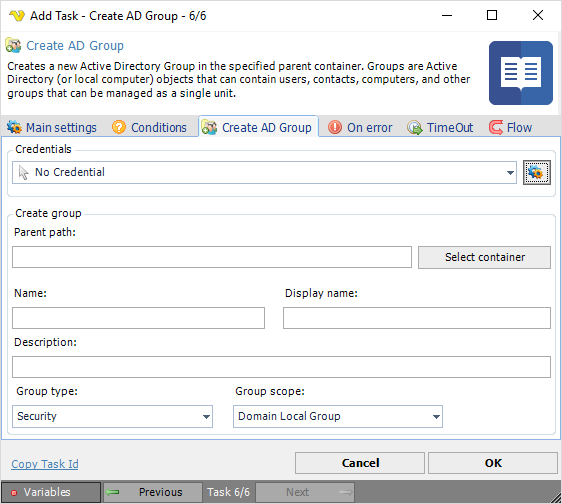
Task: Open the help book icon
Action: (x=521, y=73)
